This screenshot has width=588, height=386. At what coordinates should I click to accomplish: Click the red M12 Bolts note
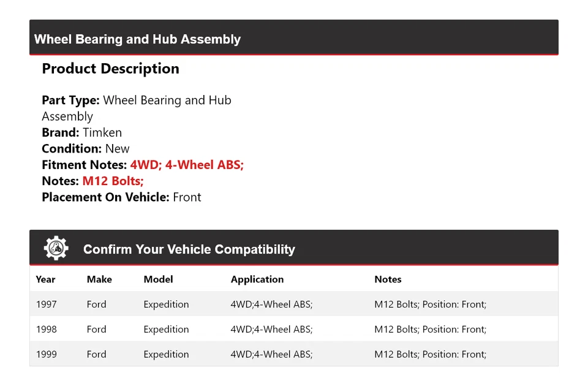coord(113,181)
